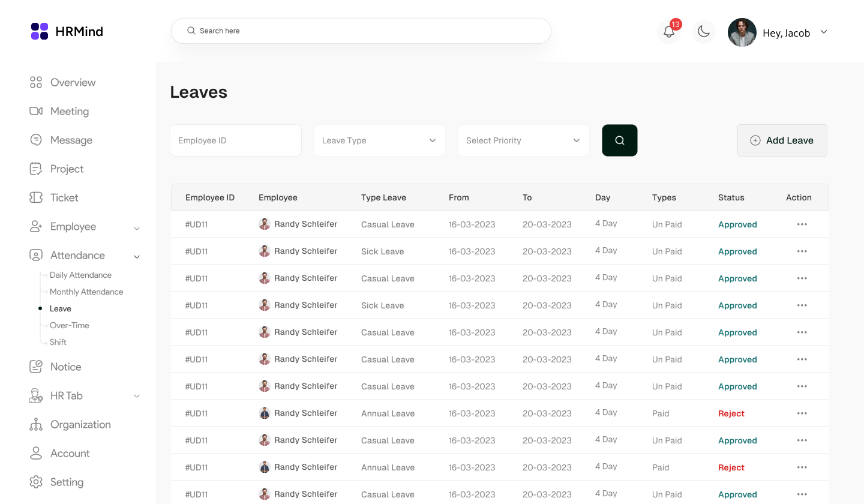Toggle dark mode with moon icon
Screen dimensions: 864x504
(x=704, y=32)
